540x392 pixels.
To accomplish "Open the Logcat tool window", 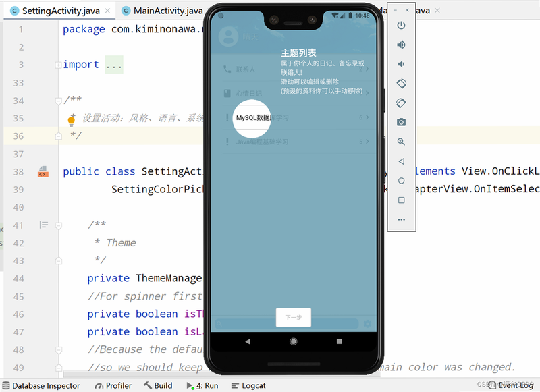I will [248, 385].
